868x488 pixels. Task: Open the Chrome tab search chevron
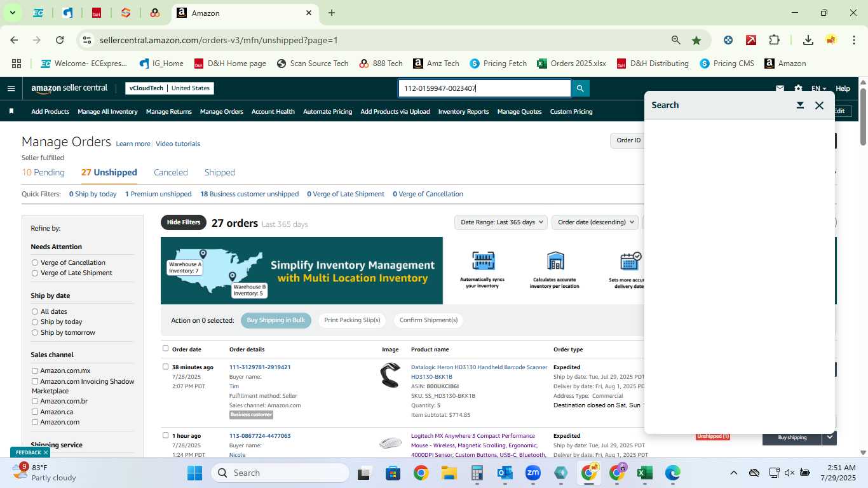(x=12, y=13)
